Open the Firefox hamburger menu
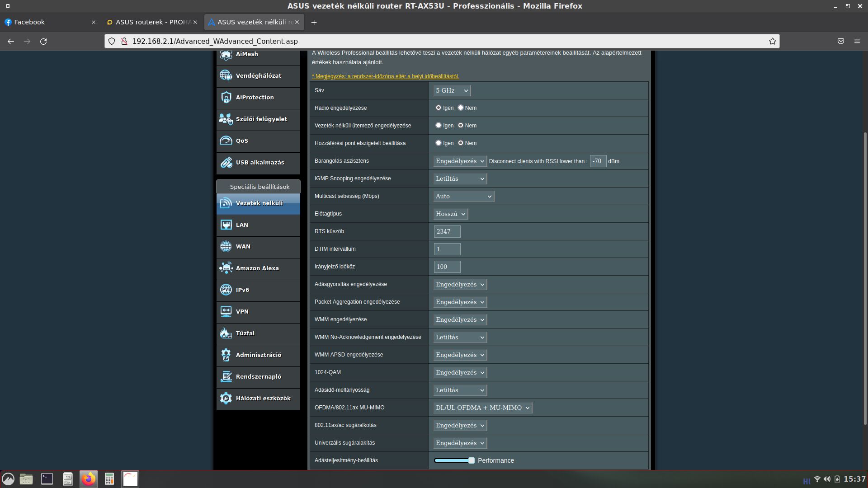 pyautogui.click(x=857, y=41)
